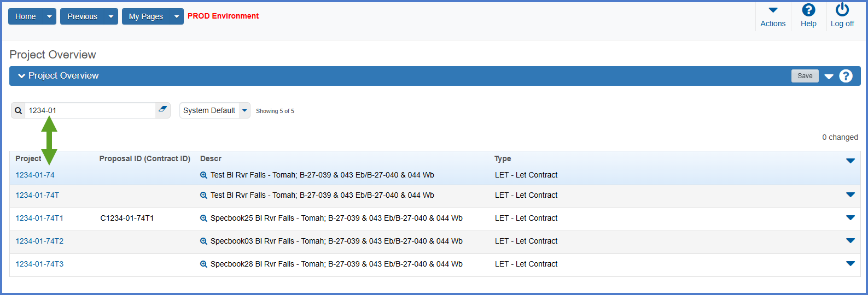Zoom description icon for project 1234-01-74T1
Image resolution: width=868 pixels, height=295 pixels.
(203, 219)
